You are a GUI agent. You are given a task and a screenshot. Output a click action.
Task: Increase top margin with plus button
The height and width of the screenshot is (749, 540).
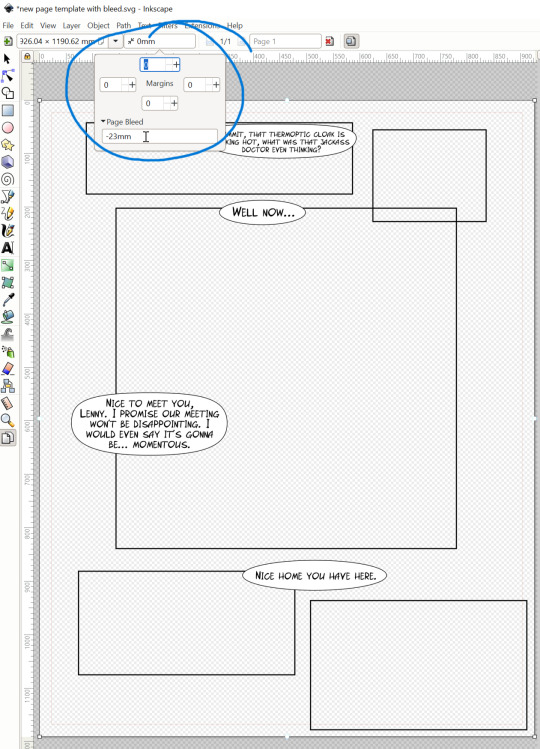point(176,64)
